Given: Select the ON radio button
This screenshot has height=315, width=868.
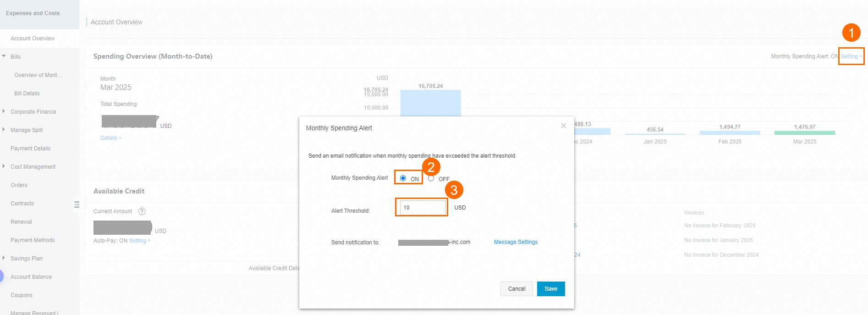Looking at the screenshot, I should click(403, 178).
